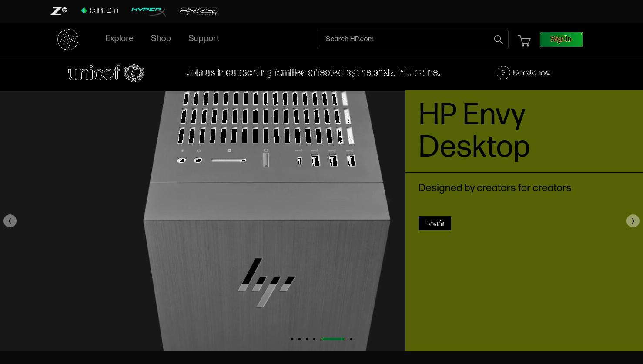Click the Sign in button
643x364 pixels.
click(561, 39)
